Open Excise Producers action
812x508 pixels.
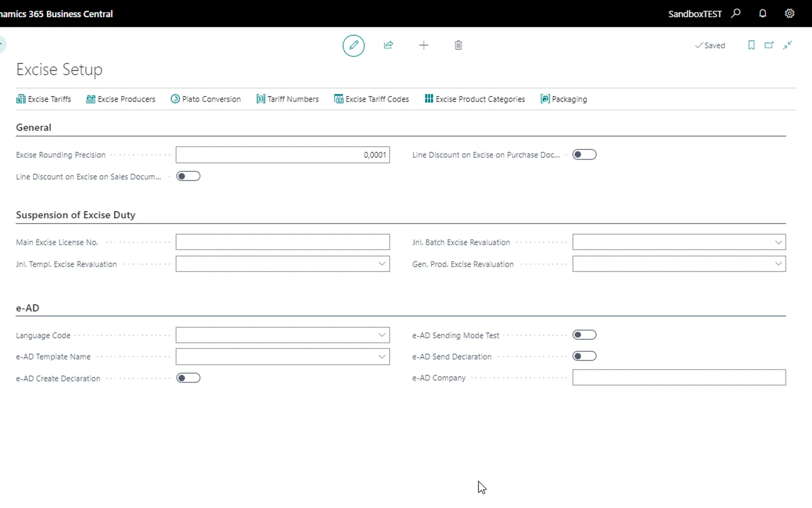point(121,99)
